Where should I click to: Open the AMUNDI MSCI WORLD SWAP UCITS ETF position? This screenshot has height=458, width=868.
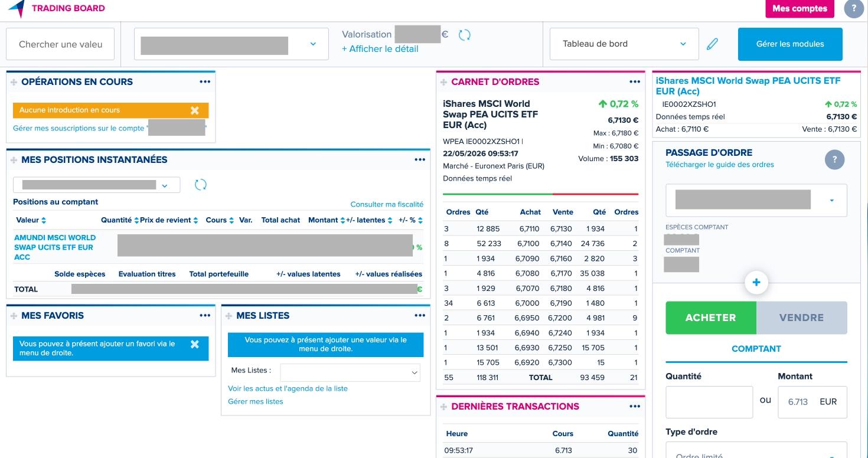55,247
